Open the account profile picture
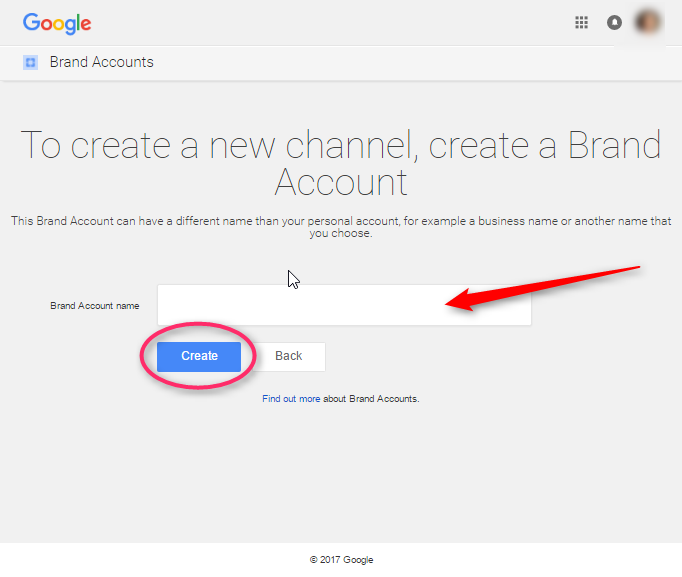The image size is (682, 577). pyautogui.click(x=648, y=22)
